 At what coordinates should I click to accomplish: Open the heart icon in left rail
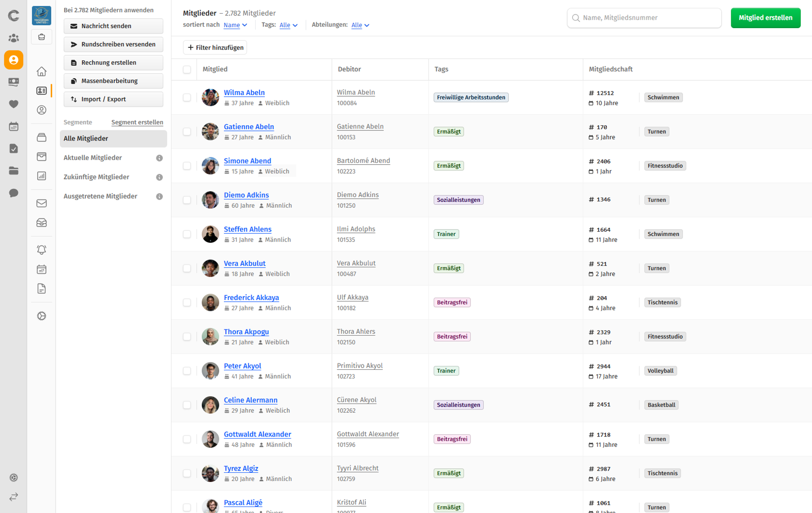coord(14,104)
